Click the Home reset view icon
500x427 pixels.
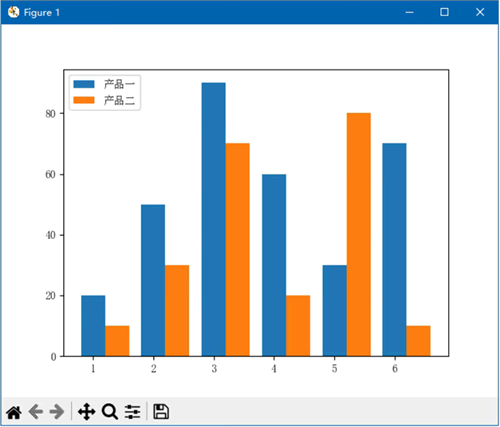14,412
